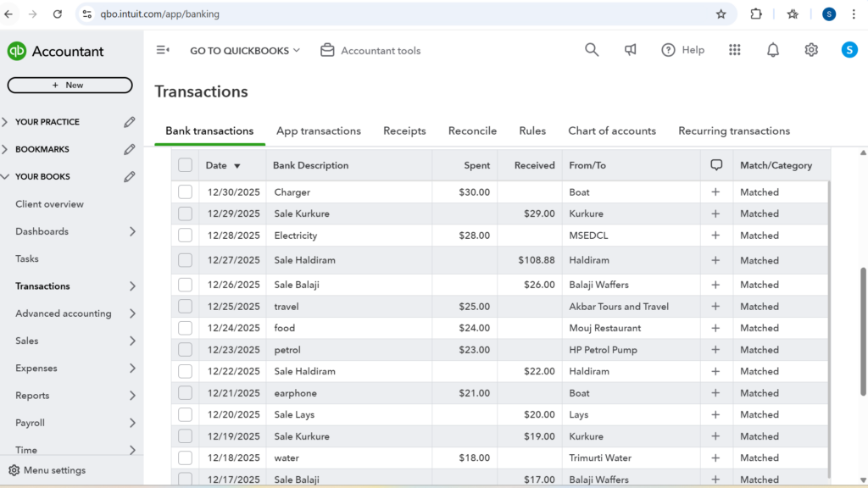Check the 12/24/2025 food row checkbox
868x488 pixels.
[185, 328]
